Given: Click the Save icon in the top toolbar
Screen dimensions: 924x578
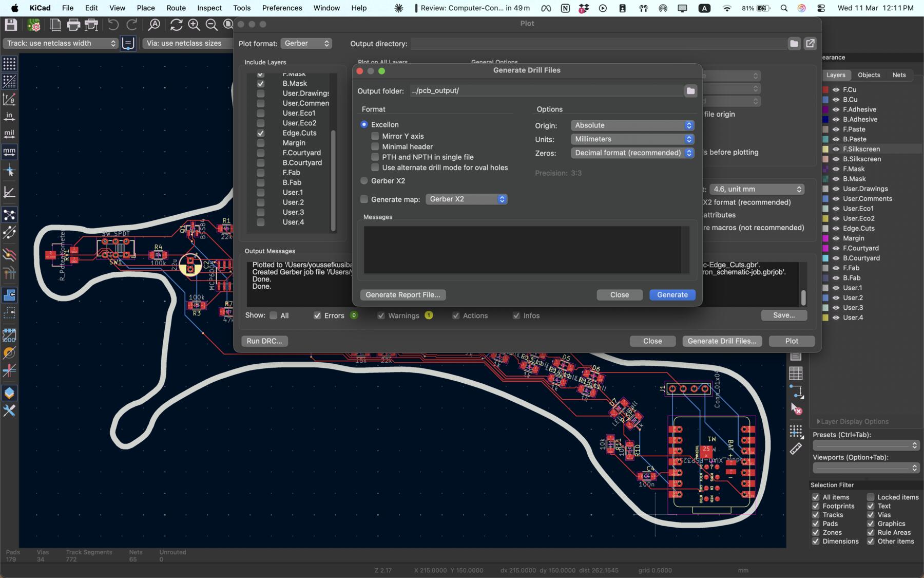Looking at the screenshot, I should 10,24.
